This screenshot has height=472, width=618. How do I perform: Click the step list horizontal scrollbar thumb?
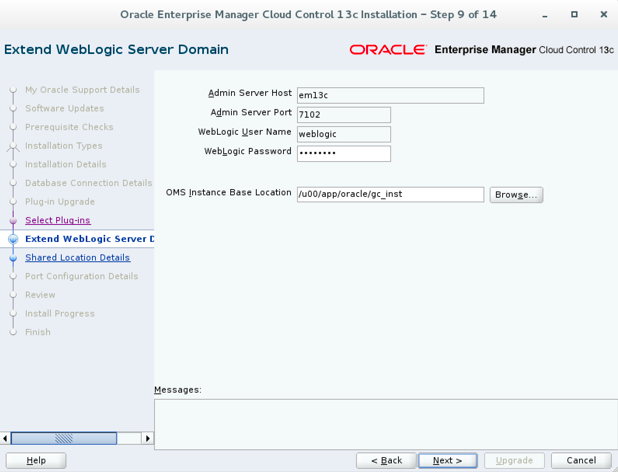[x=64, y=438]
